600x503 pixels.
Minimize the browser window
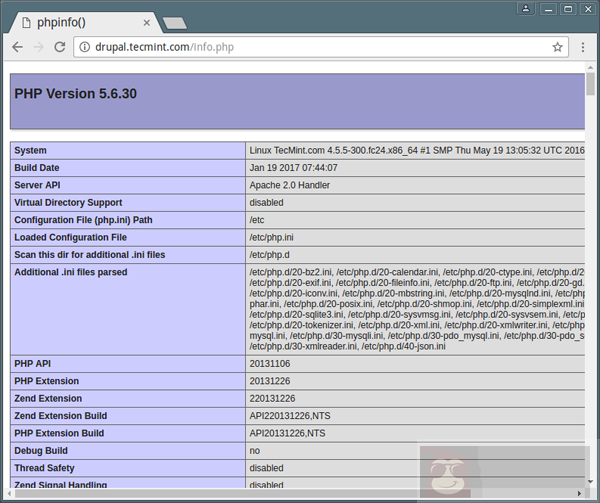click(548, 8)
